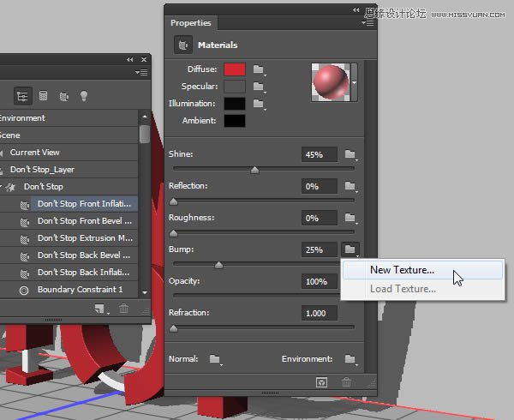Viewport: 514px width, 420px height.
Task: Click the Reflection 0% value field
Action: click(320, 186)
